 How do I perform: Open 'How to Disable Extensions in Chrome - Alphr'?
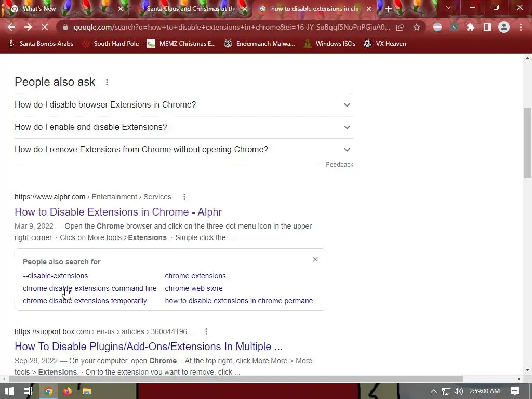point(118,212)
